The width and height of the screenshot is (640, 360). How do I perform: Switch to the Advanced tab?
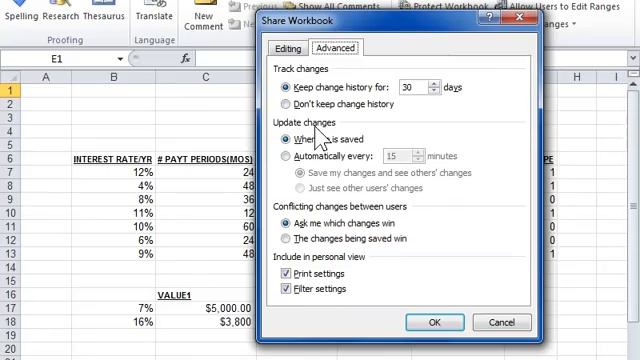[336, 48]
